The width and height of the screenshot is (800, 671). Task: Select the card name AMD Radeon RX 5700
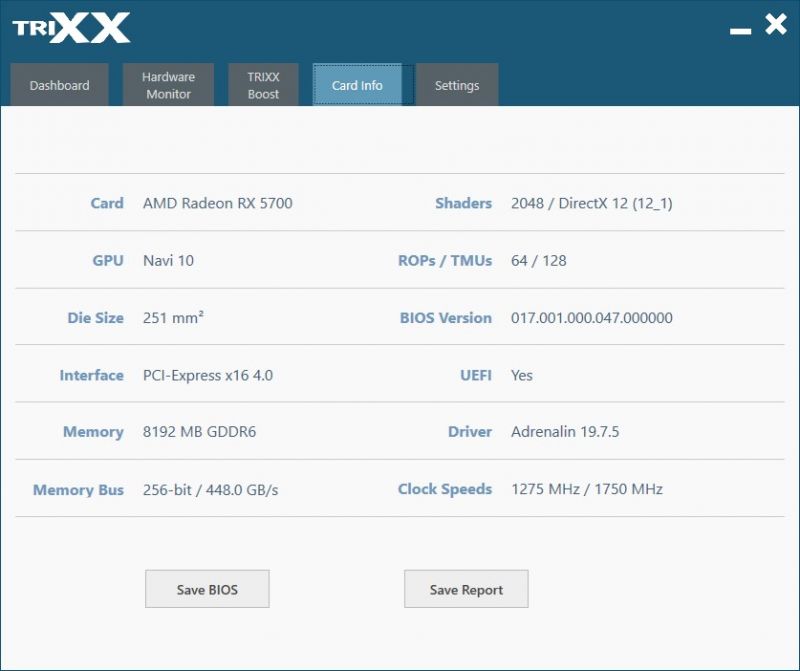pos(218,203)
